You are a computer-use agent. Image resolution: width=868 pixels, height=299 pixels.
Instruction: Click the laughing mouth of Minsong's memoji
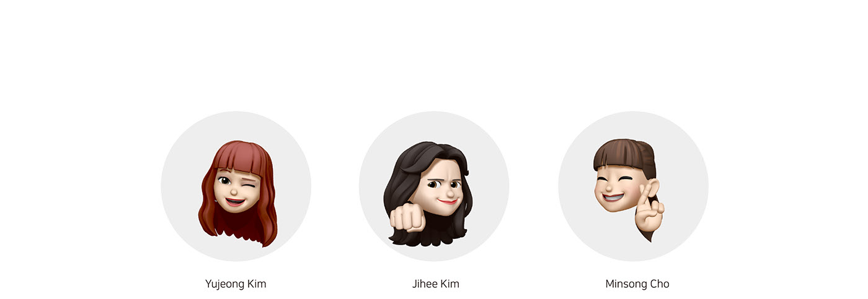click(x=614, y=199)
